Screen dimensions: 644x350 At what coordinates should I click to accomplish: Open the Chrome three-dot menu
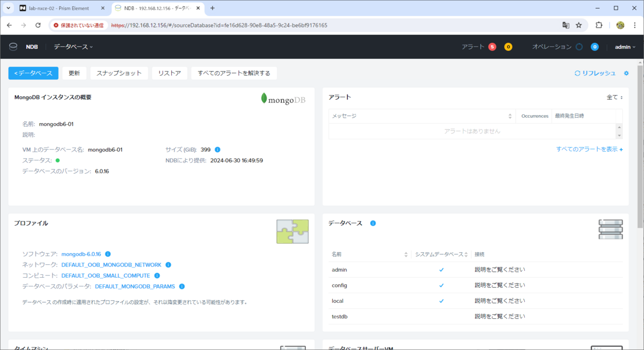(x=634, y=25)
